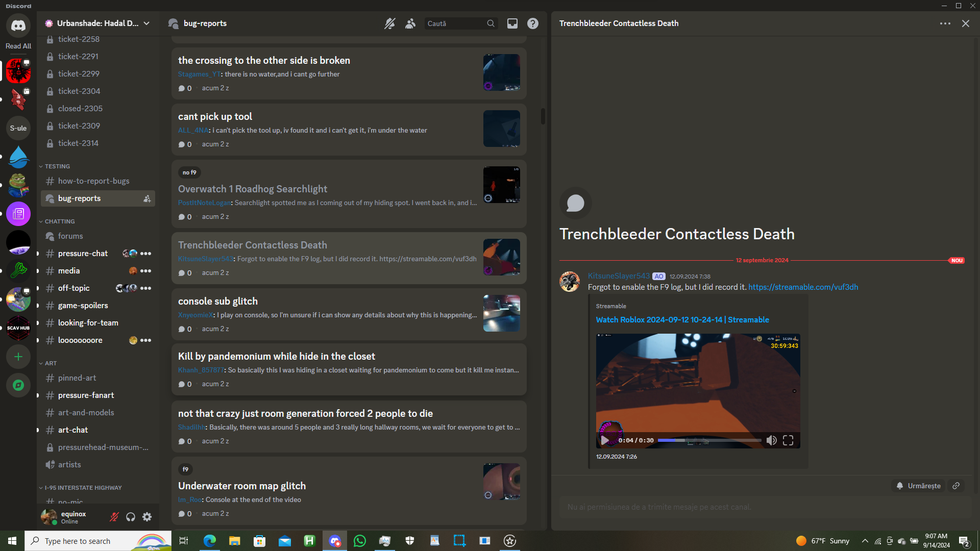Screen dimensions: 980x551
Task: Collapse the CHATTING channel category
Action: [60, 221]
